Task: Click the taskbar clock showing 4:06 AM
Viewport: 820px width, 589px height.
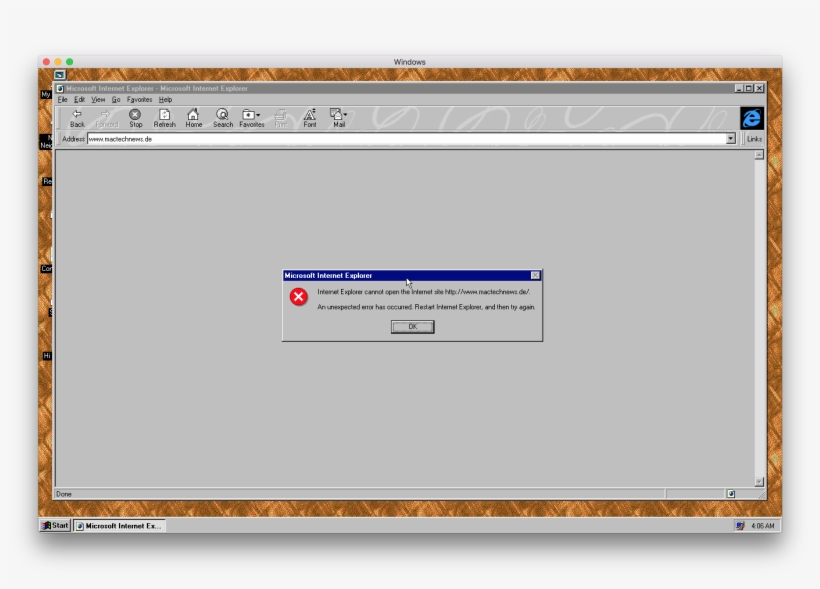Action: tap(762, 526)
